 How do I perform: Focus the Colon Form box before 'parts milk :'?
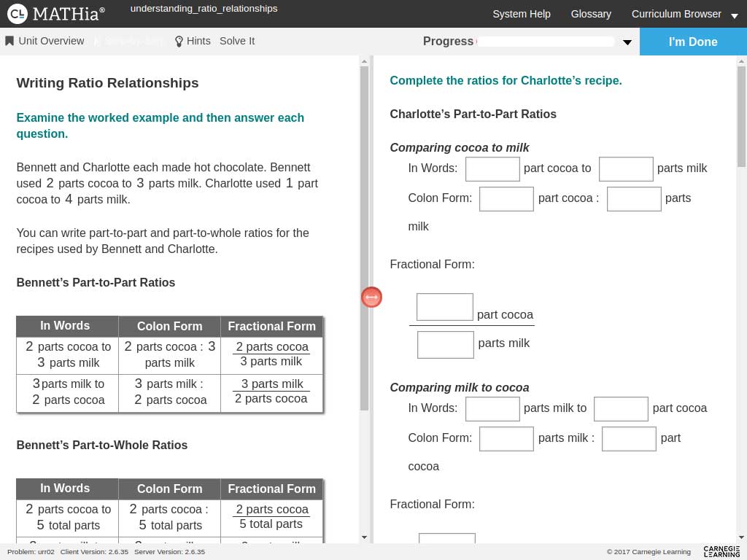point(506,438)
